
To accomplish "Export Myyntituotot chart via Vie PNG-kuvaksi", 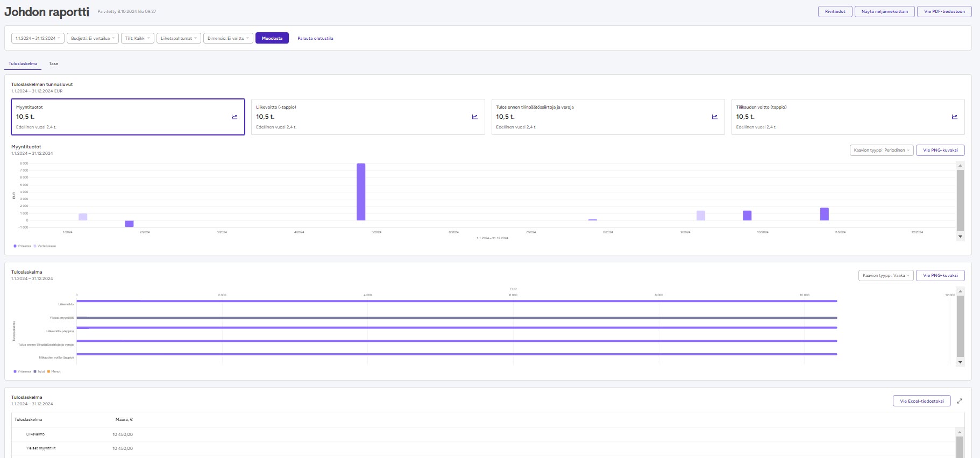I will point(940,150).
